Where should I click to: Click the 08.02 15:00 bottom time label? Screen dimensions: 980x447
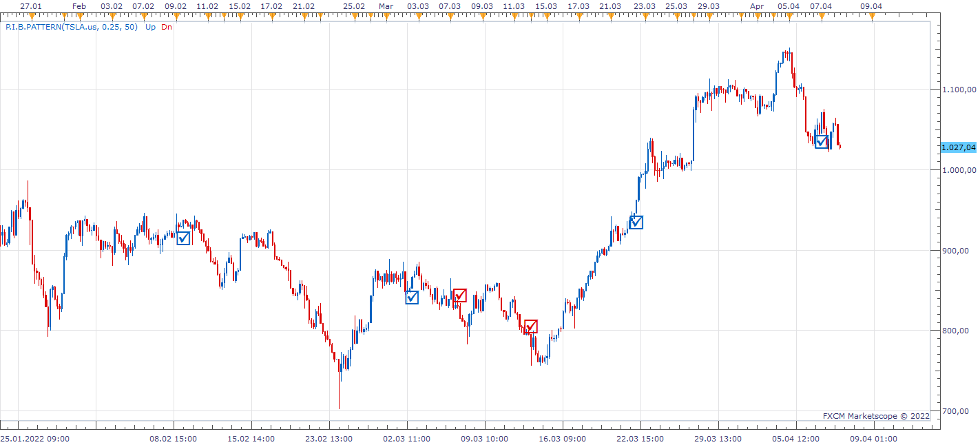[174, 439]
